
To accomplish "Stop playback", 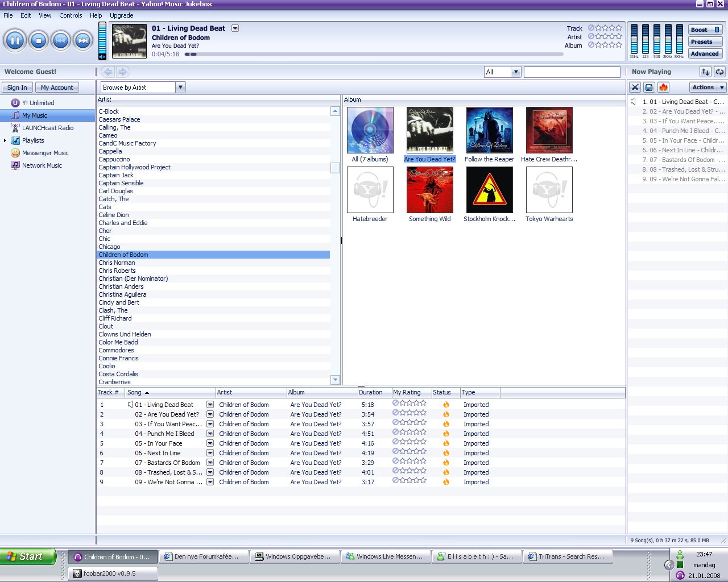I will click(x=38, y=41).
